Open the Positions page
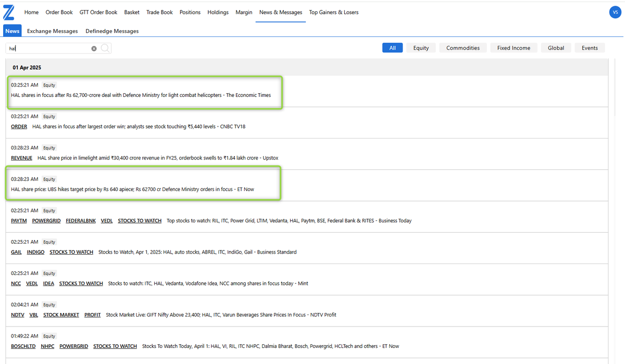 click(190, 12)
